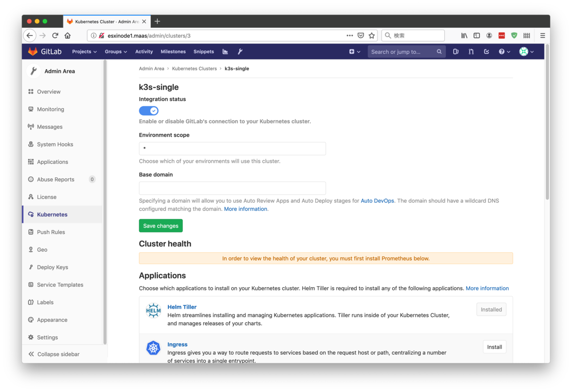Open Activity in the top navbar
The image size is (572, 392).
tap(144, 51)
